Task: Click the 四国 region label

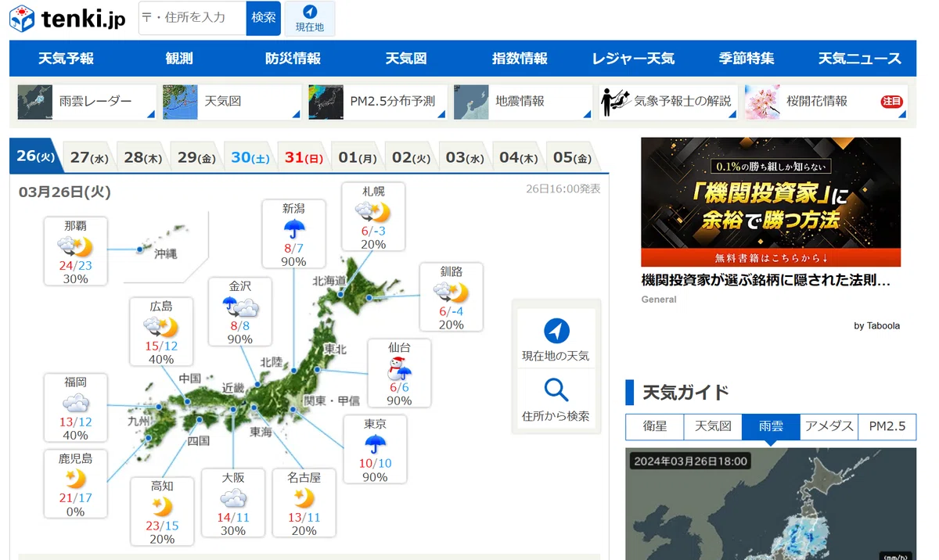Action: (199, 440)
